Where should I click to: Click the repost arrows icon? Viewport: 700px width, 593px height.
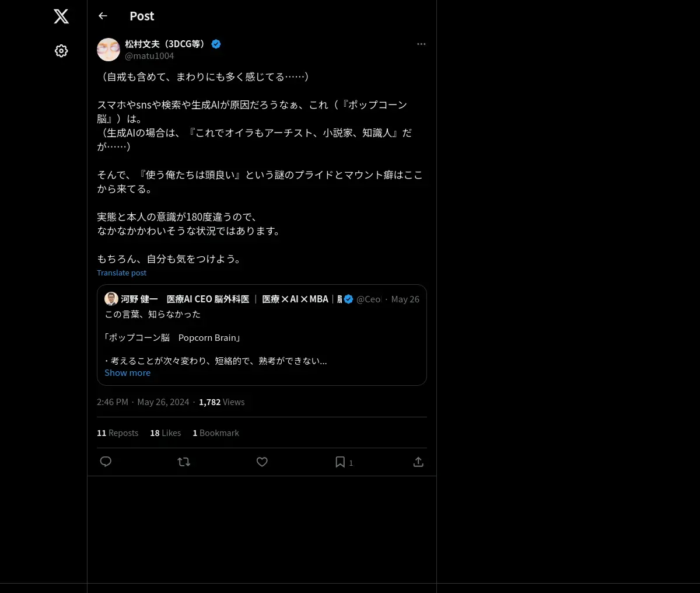click(x=184, y=462)
